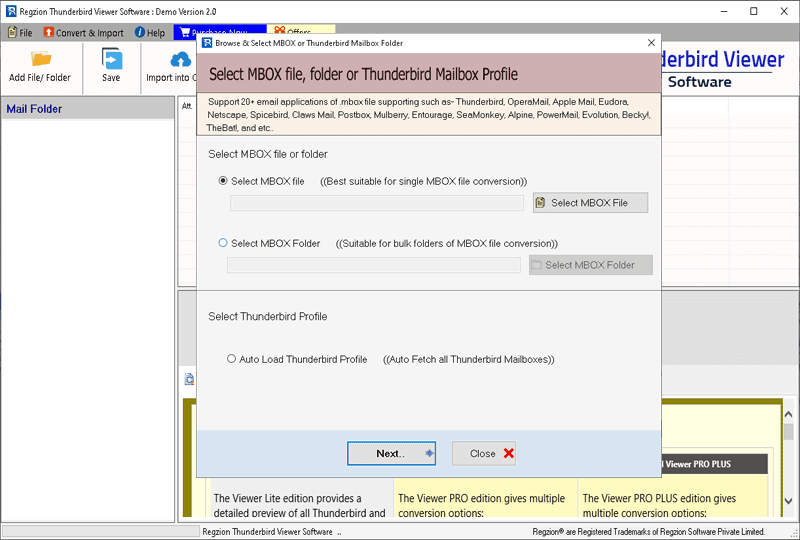Click the Import into Cloud icon
800x540 pixels.
(180, 60)
